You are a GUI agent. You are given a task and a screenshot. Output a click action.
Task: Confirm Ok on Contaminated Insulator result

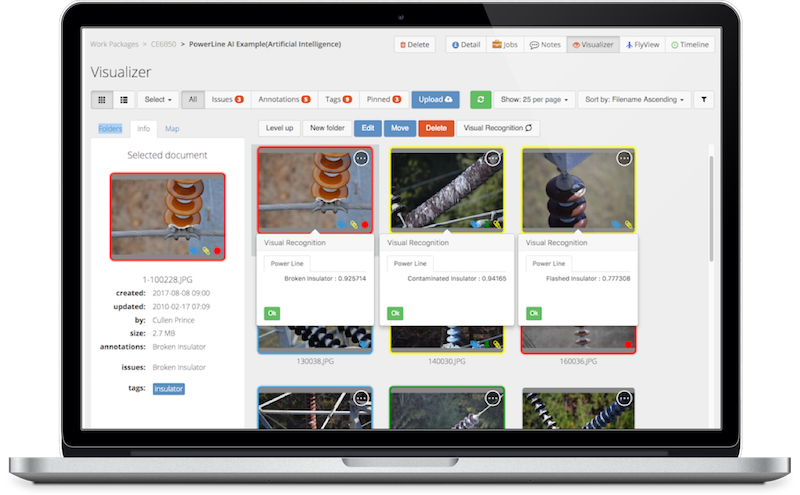click(395, 313)
